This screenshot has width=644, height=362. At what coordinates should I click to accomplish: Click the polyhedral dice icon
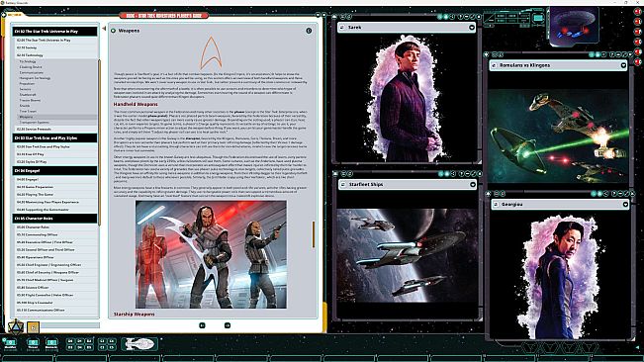click(x=16, y=326)
